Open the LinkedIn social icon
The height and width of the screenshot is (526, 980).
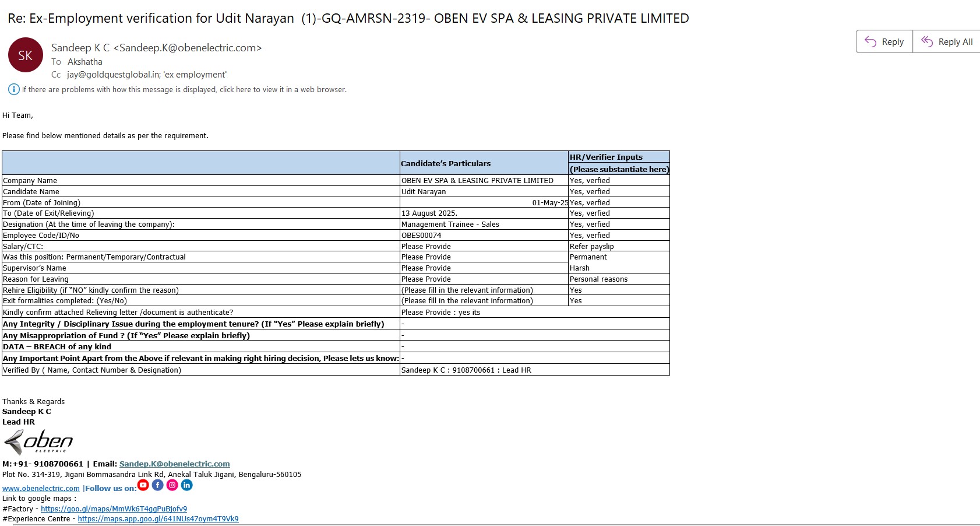click(x=186, y=485)
